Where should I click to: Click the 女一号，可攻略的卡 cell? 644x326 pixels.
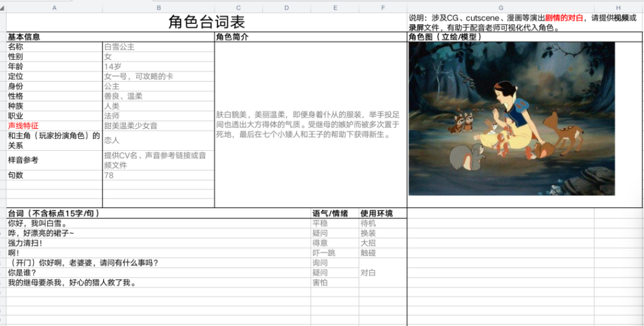click(158, 76)
